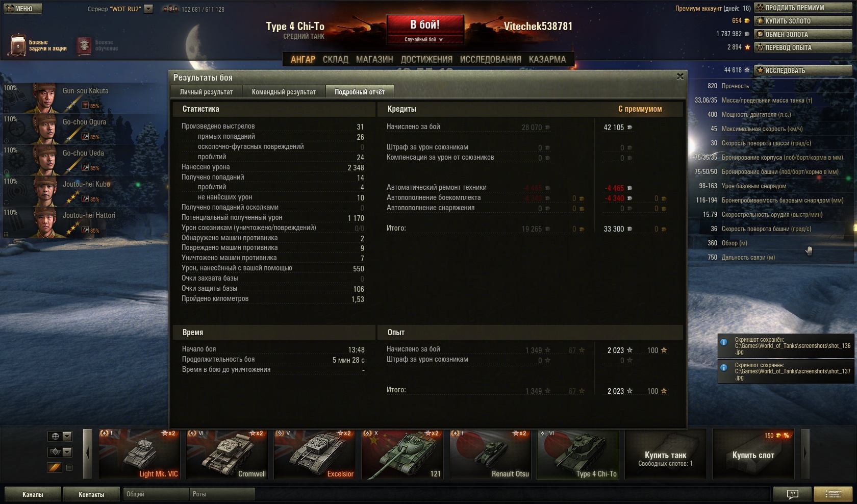Switch to the Роты chat channel tab
The width and height of the screenshot is (857, 504).
(222, 494)
